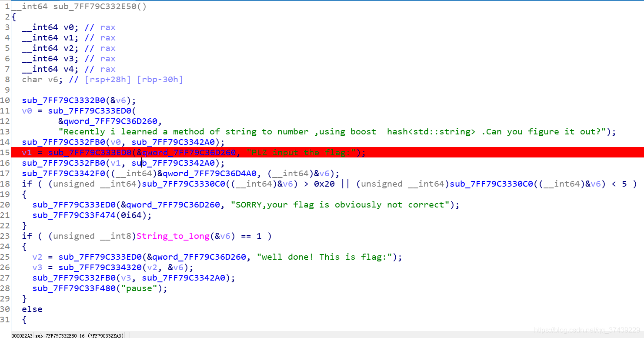Image resolution: width=644 pixels, height=338 pixels.
Task: Click the renamed function String_to_long
Action: point(173,236)
